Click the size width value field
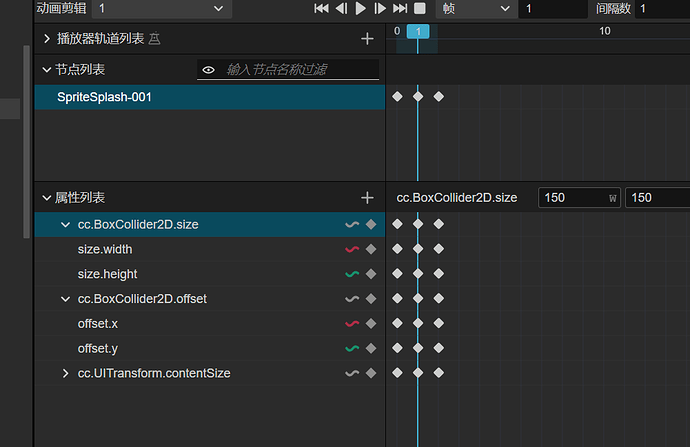 coord(575,198)
